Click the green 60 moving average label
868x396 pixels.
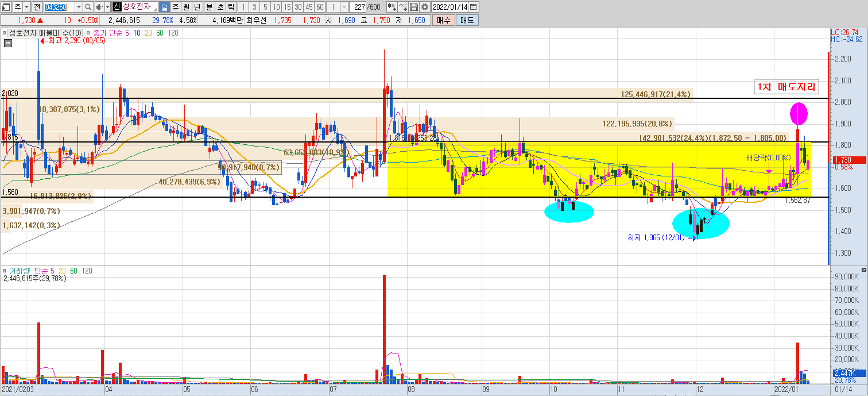[160, 33]
